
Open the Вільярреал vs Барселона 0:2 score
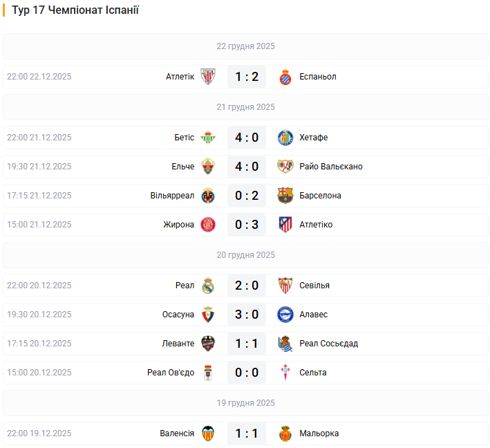(x=247, y=196)
